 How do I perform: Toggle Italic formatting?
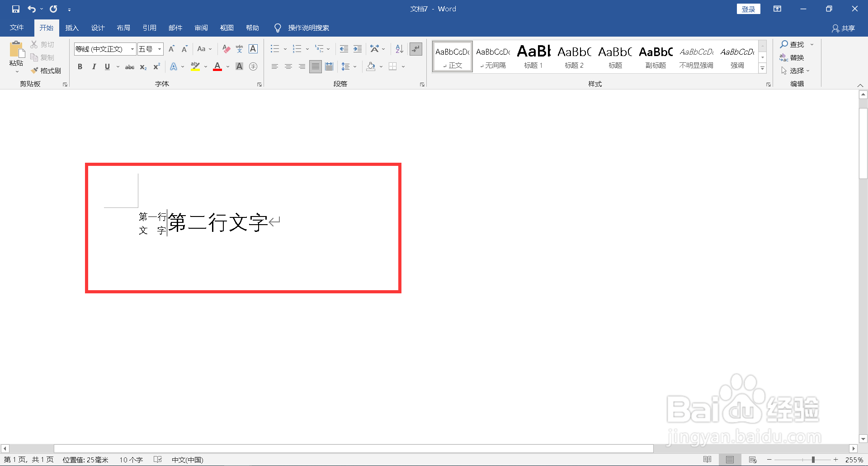[x=94, y=67]
